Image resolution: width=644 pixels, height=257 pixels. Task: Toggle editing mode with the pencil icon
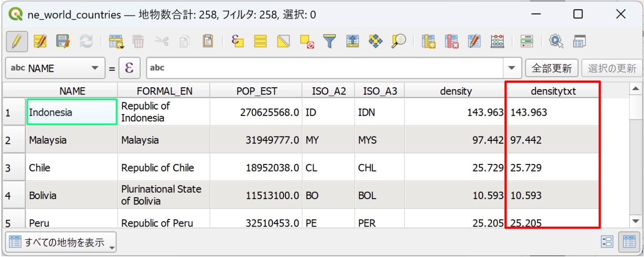coord(17,42)
